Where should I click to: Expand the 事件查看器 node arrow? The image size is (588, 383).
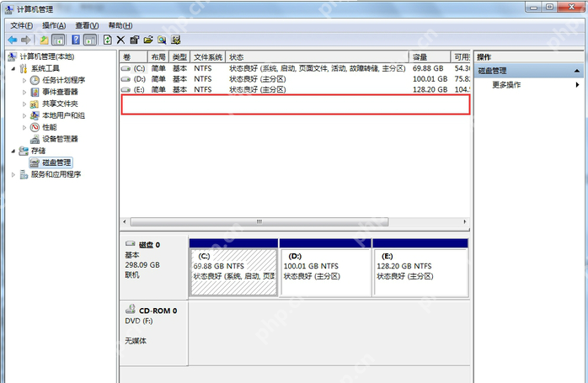tap(24, 92)
